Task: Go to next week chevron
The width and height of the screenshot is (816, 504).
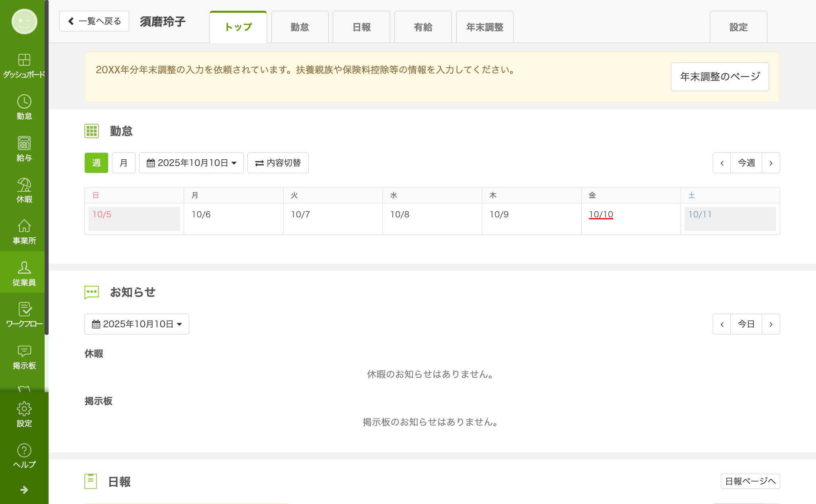Action: point(771,163)
